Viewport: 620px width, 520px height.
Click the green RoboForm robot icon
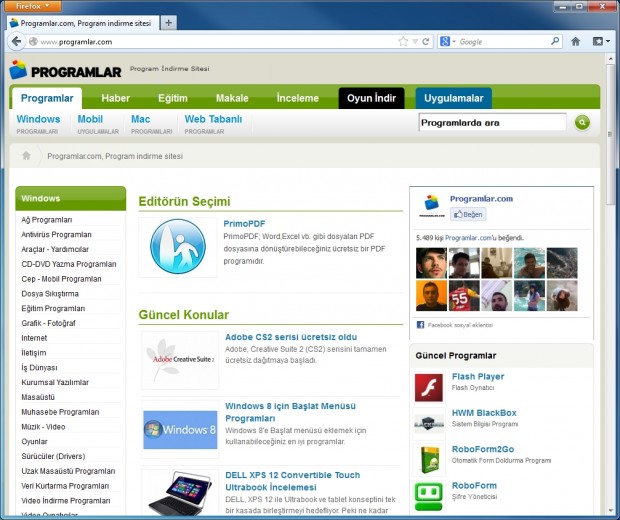pos(429,496)
